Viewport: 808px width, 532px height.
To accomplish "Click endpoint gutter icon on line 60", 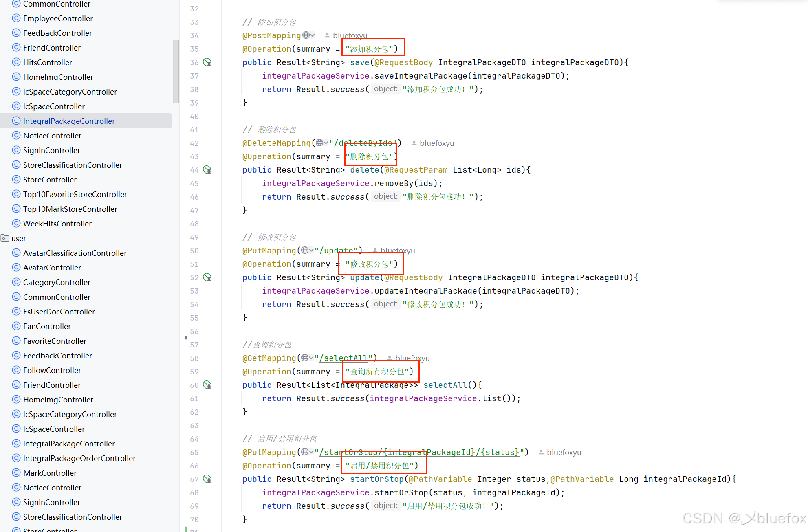I will click(x=207, y=385).
